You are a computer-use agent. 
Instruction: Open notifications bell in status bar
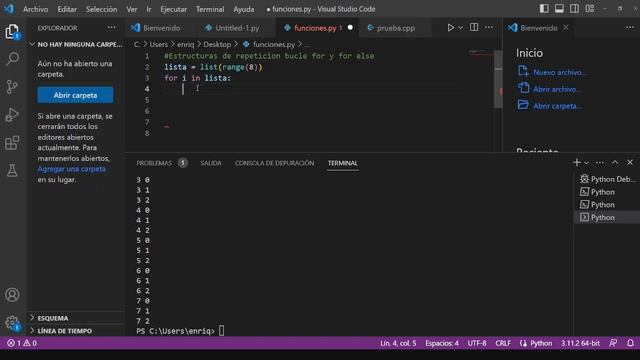click(x=630, y=343)
